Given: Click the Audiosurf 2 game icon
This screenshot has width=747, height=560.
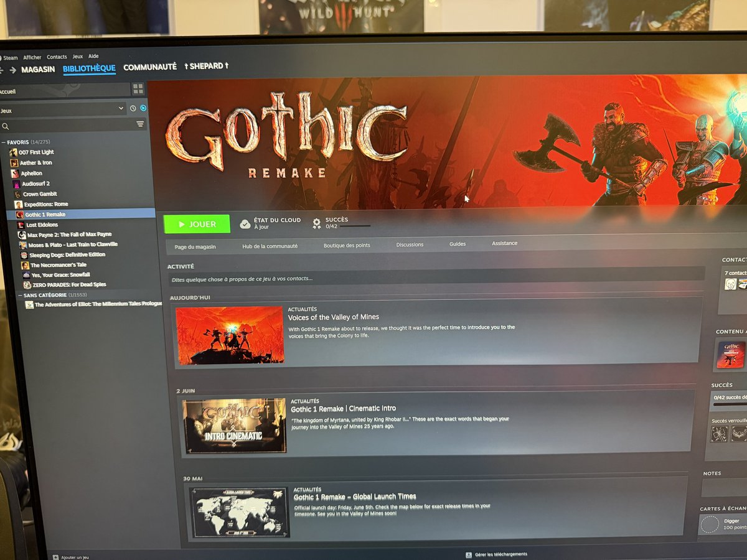Looking at the screenshot, I should tap(16, 184).
